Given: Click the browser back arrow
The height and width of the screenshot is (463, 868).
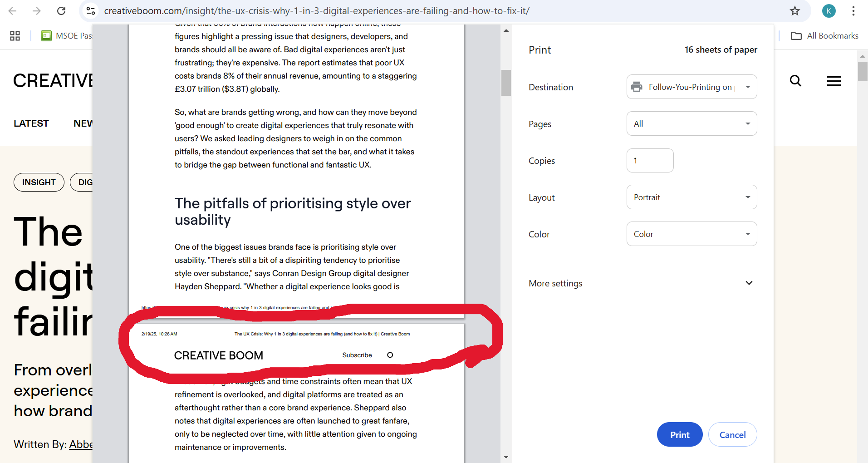Looking at the screenshot, I should point(13,11).
